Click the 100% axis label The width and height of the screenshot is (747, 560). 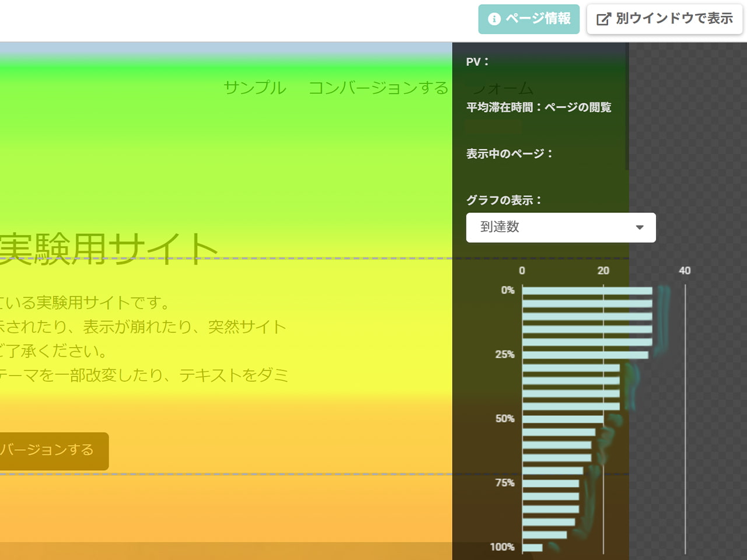502,547
